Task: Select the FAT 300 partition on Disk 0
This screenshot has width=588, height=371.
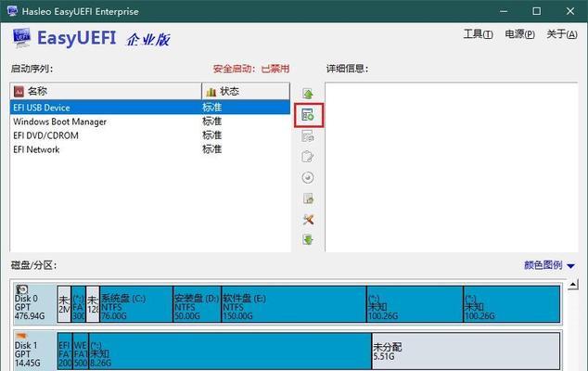Action: pos(79,303)
